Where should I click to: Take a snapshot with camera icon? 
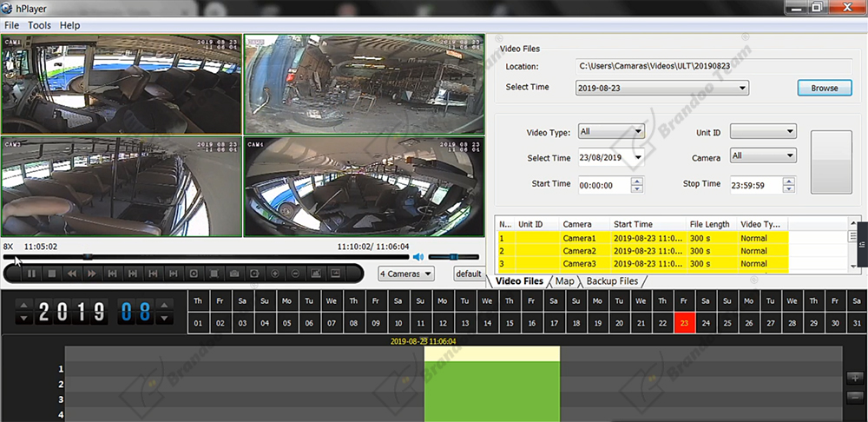coord(233,274)
